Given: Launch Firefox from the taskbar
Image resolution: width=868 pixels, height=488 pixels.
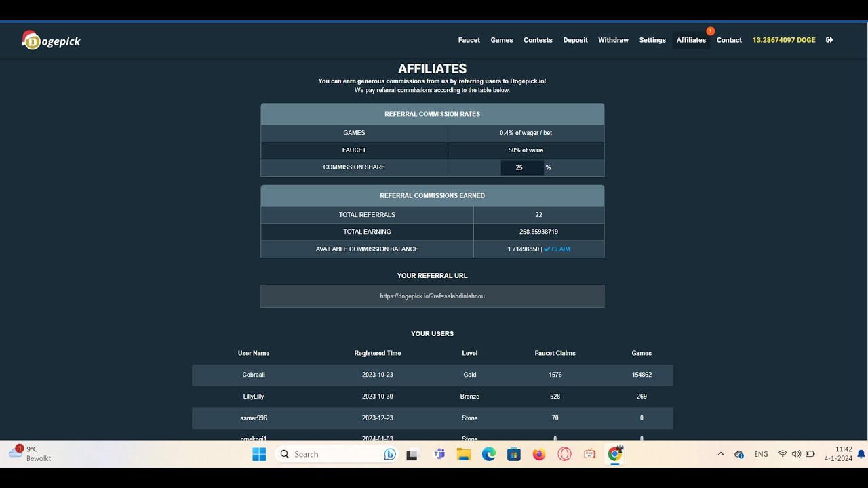Looking at the screenshot, I should click(539, 454).
